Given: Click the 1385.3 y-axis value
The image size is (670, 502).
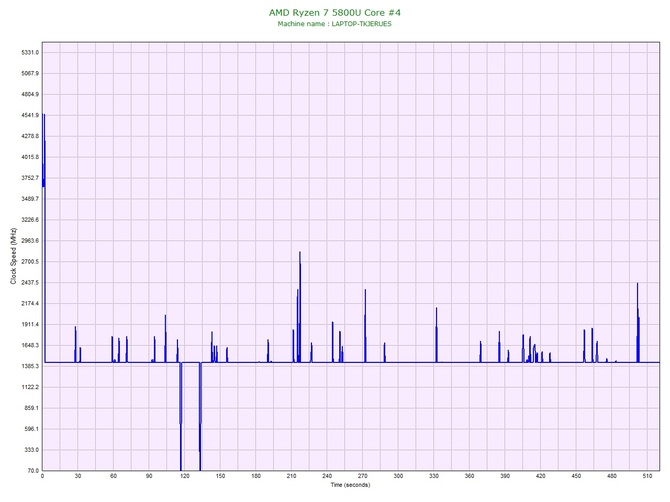Looking at the screenshot, I should click(x=30, y=367).
